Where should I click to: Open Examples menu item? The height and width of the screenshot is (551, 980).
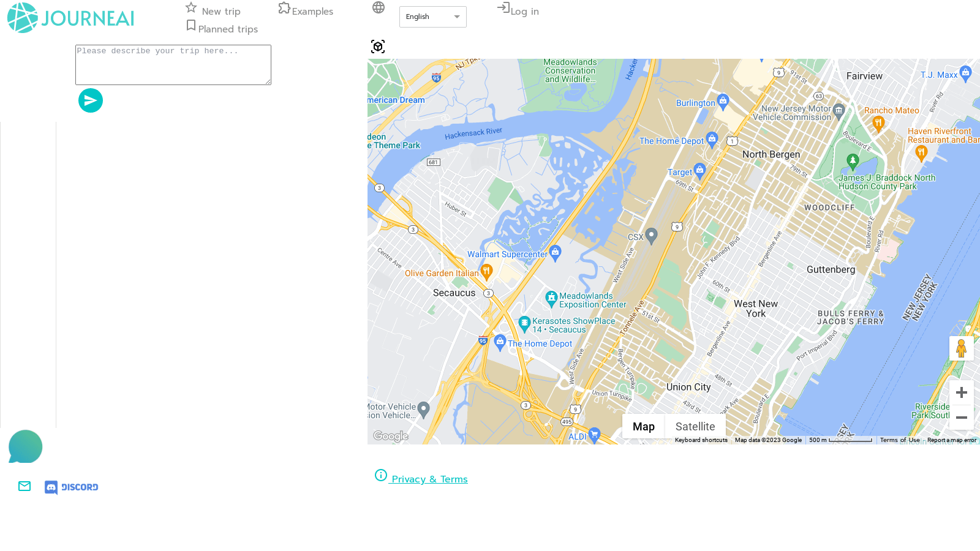pos(312,12)
